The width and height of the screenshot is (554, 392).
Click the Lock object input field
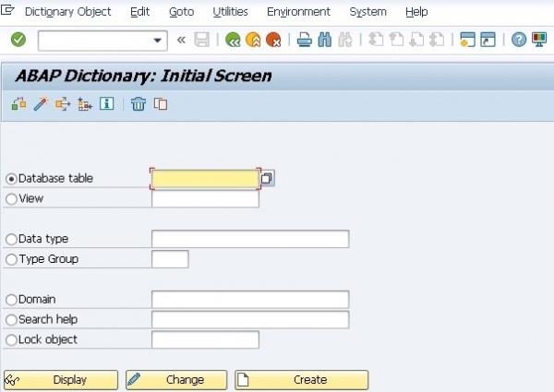(x=205, y=339)
